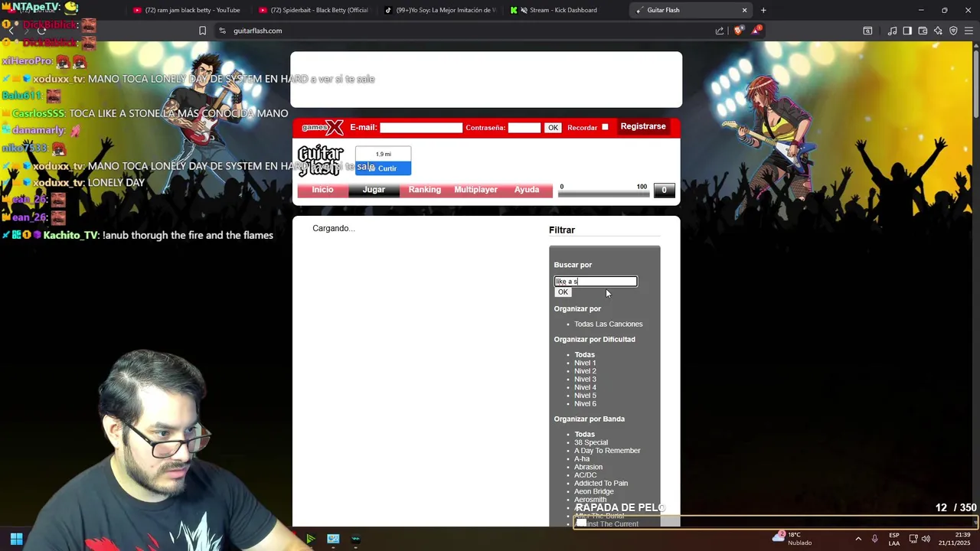Click the Guitar Flash logo
This screenshot has width=980, height=551.
click(320, 161)
